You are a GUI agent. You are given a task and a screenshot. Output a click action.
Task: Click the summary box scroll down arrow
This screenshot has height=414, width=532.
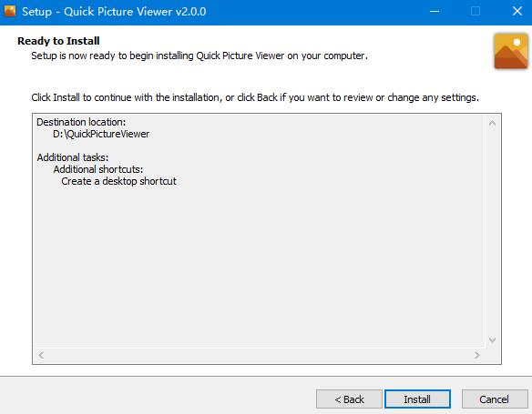pos(492,339)
